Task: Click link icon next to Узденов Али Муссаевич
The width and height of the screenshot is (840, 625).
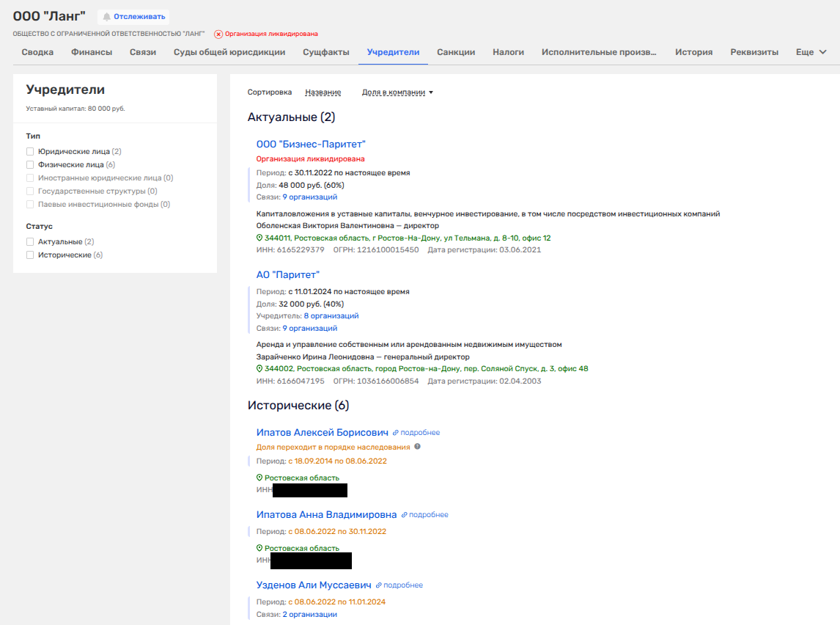Action: [379, 585]
